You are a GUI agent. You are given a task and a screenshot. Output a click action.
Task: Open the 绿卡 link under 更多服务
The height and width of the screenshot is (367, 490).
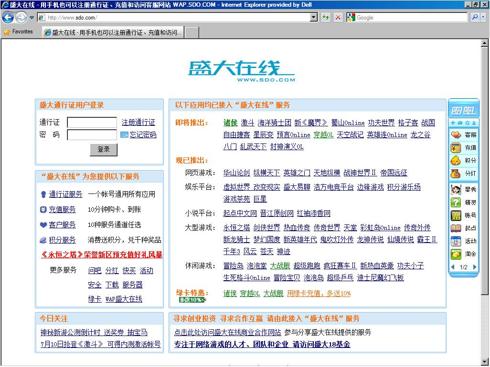[x=95, y=299]
